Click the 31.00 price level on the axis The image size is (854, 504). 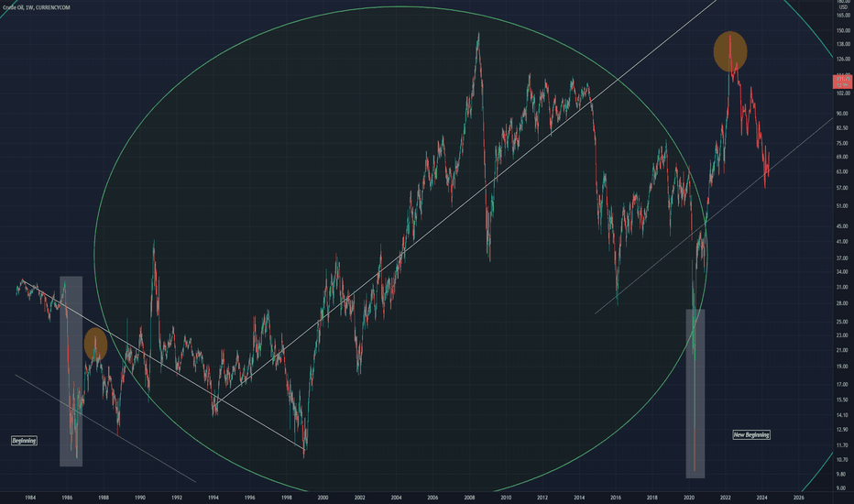click(843, 287)
